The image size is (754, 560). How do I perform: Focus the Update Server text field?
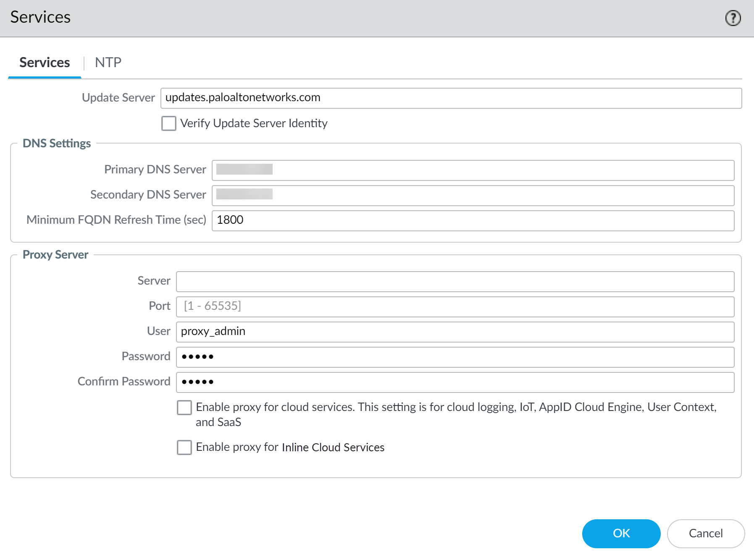tap(451, 98)
